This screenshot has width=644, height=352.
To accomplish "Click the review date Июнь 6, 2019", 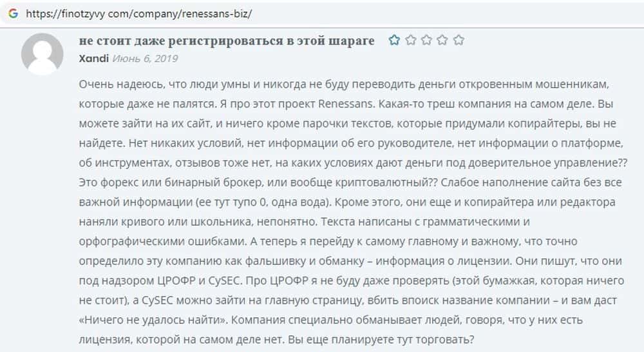I will point(145,58).
